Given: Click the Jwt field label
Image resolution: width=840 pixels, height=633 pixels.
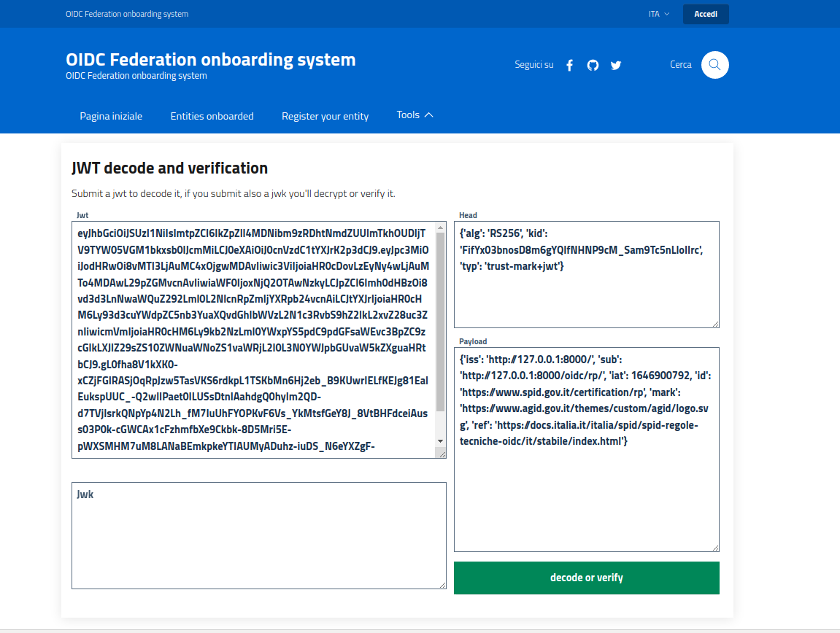Looking at the screenshot, I should (x=82, y=214).
